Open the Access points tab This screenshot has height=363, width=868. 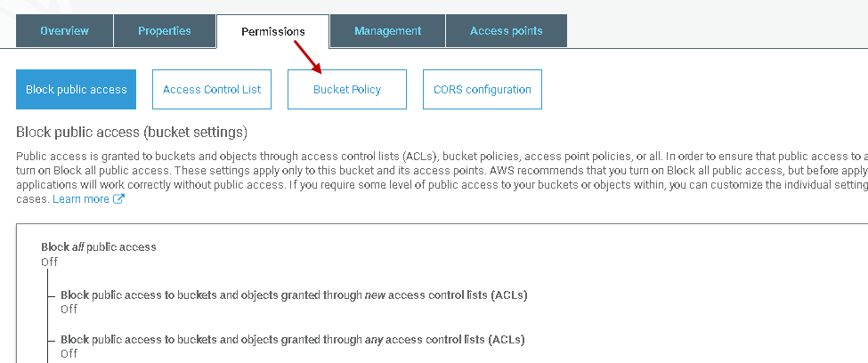[506, 31]
